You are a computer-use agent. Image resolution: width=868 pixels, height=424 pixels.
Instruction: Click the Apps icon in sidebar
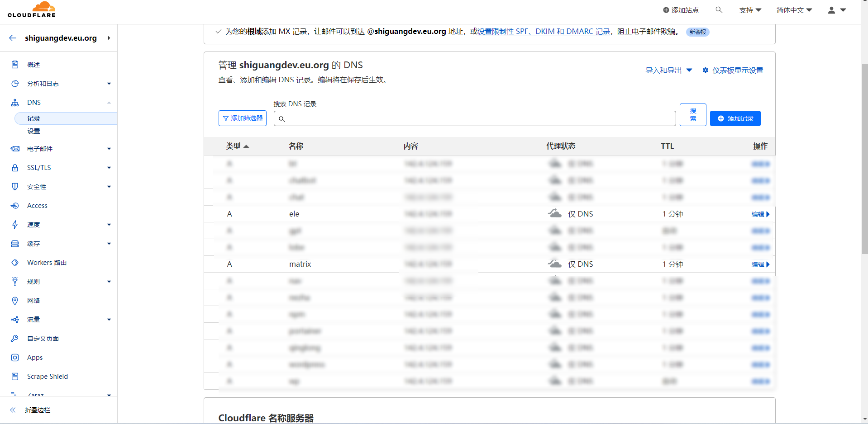coord(15,358)
